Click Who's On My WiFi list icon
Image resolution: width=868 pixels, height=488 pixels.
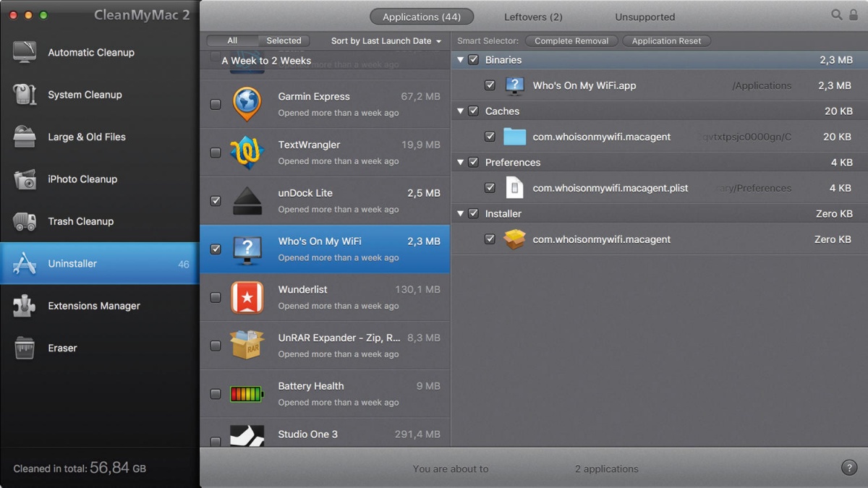pos(247,249)
